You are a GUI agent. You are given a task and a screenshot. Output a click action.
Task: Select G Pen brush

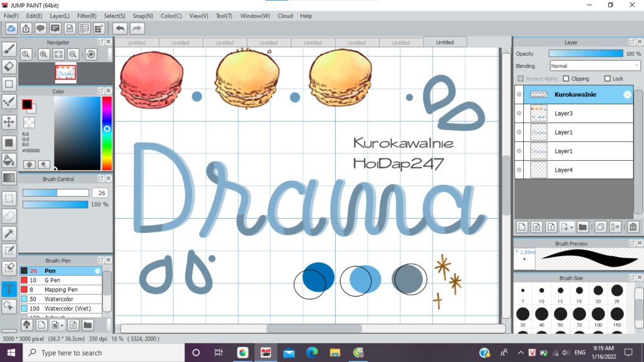(61, 280)
